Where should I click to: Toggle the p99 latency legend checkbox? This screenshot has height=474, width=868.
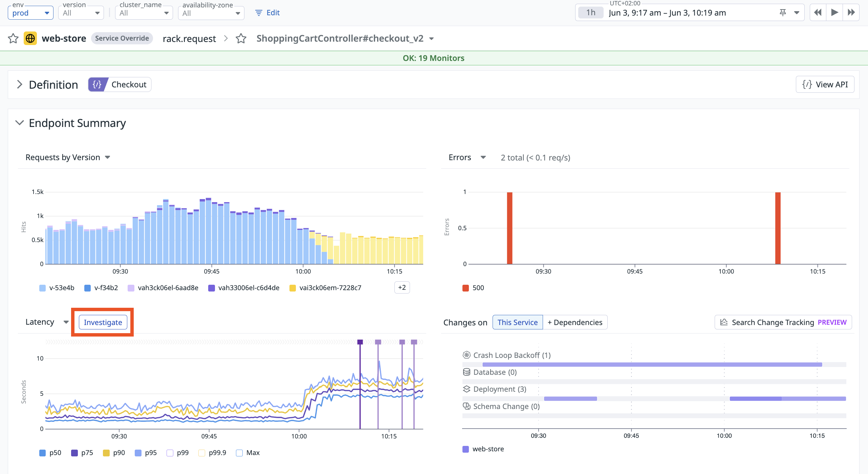(x=170, y=453)
